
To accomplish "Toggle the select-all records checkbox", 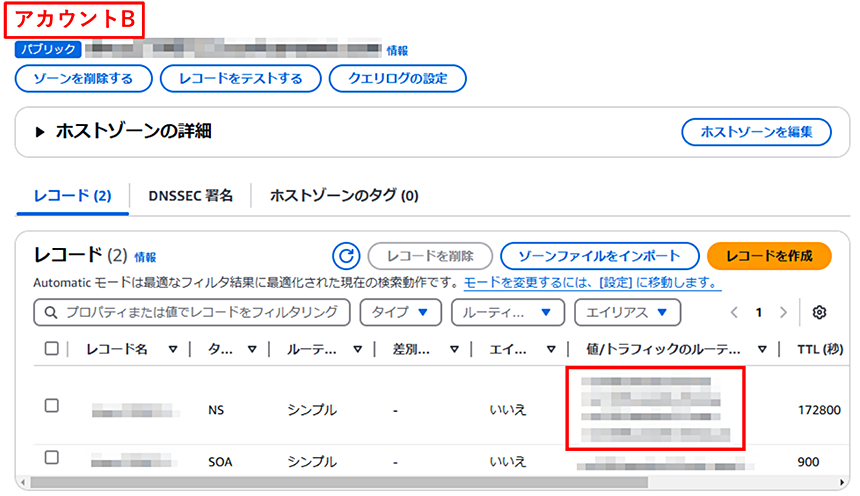I will (52, 349).
